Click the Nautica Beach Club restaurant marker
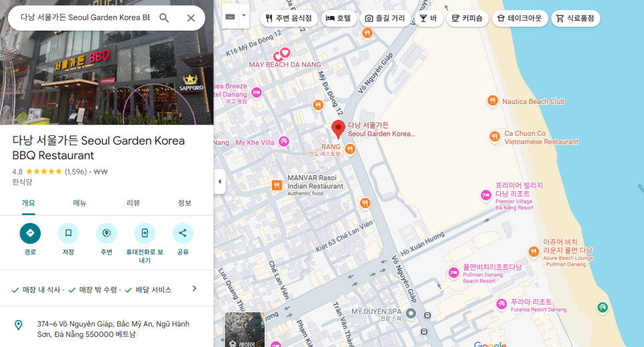 click(493, 101)
